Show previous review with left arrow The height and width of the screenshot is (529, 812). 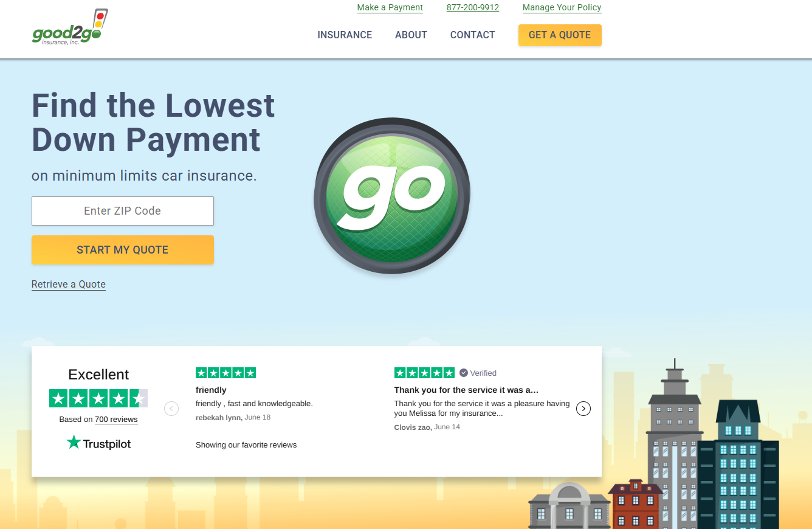coord(171,409)
